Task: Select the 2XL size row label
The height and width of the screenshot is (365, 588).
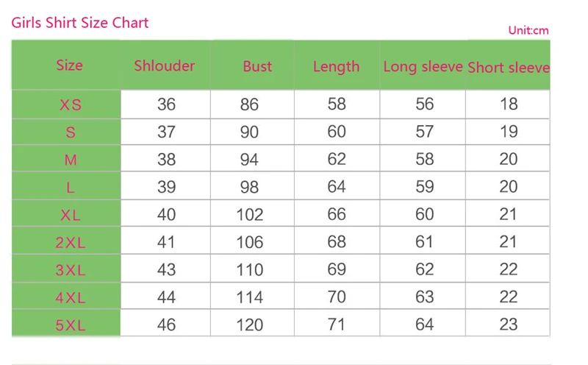Action: 71,243
